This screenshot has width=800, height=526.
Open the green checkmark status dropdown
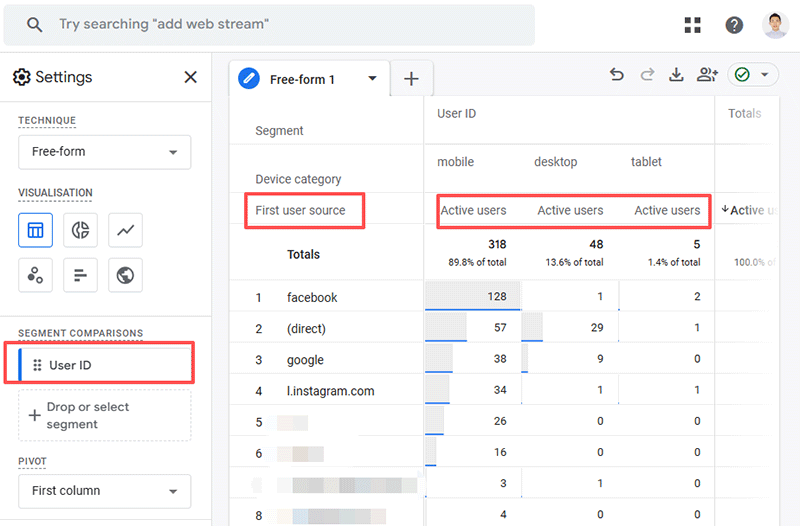click(753, 75)
